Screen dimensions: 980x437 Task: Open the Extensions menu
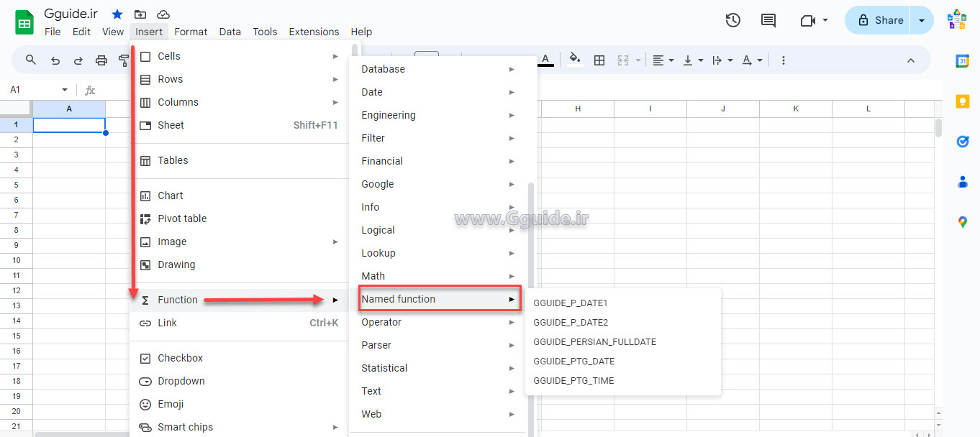314,32
